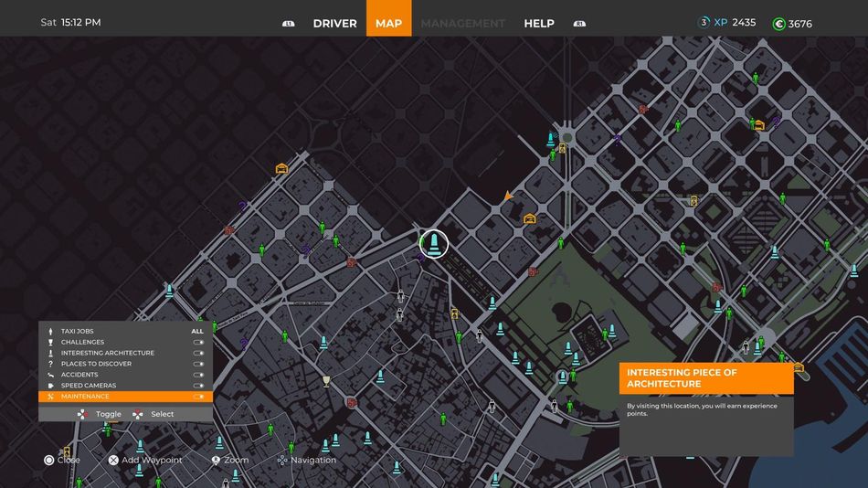The image size is (868, 488).
Task: Open the HELP tab
Action: point(539,23)
